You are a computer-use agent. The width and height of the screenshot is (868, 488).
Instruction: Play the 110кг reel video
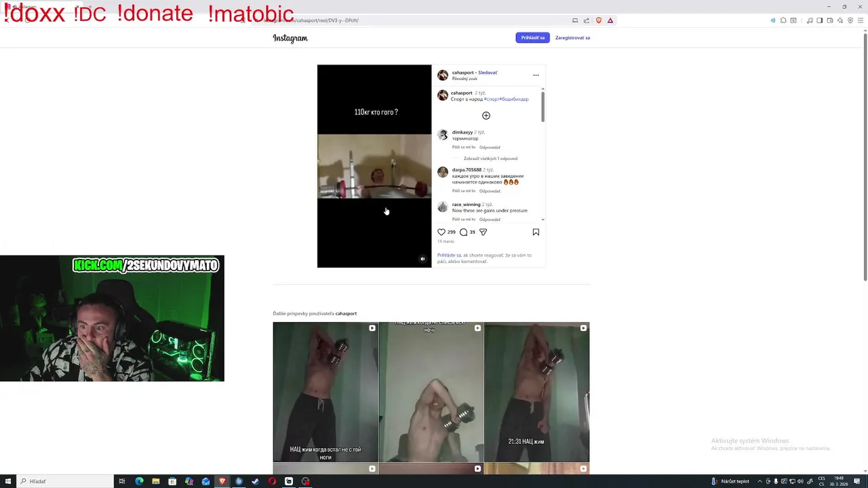[x=374, y=166]
